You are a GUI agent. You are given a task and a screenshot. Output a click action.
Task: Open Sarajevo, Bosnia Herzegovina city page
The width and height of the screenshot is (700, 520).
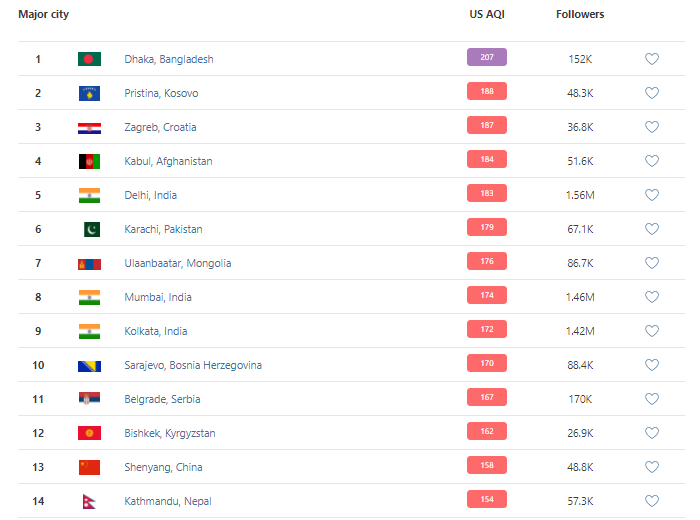coord(193,365)
